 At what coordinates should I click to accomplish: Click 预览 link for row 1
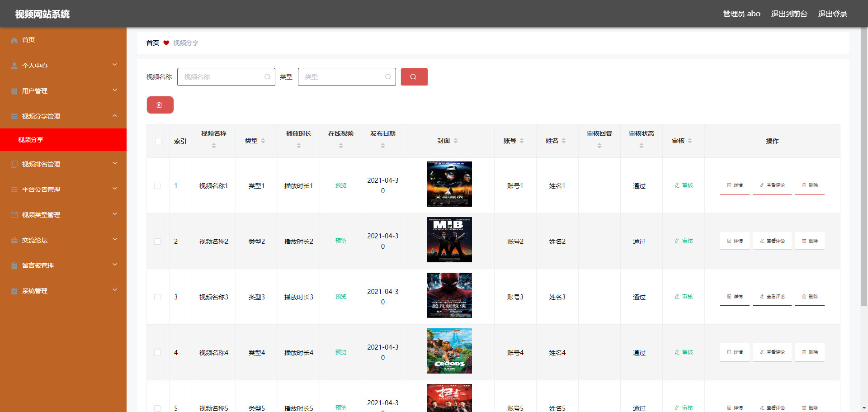coord(341,185)
